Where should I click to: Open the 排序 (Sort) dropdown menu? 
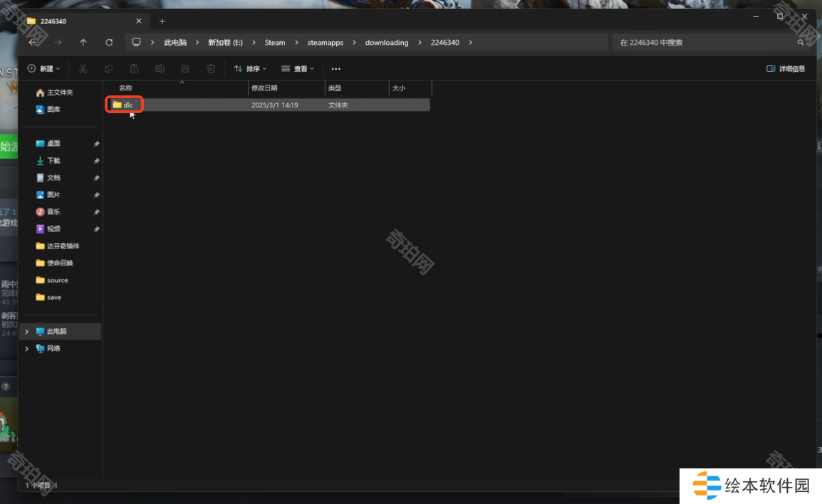[x=250, y=69]
